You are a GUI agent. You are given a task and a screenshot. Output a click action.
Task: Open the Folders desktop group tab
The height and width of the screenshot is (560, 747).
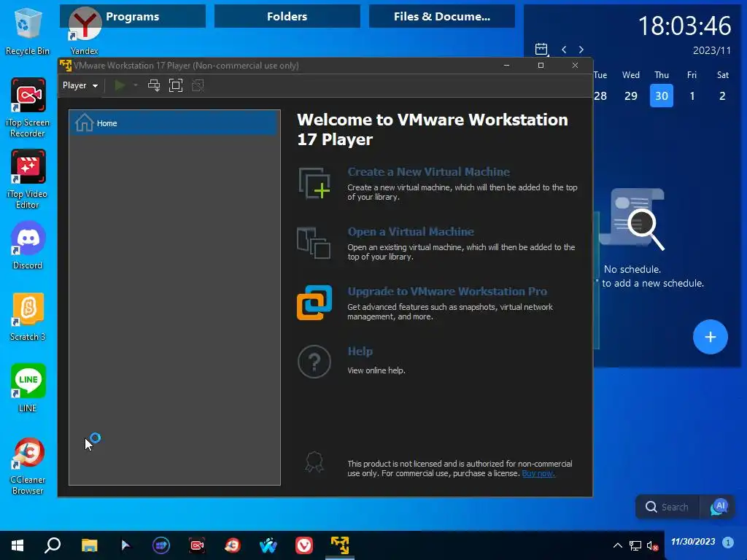pyautogui.click(x=287, y=16)
